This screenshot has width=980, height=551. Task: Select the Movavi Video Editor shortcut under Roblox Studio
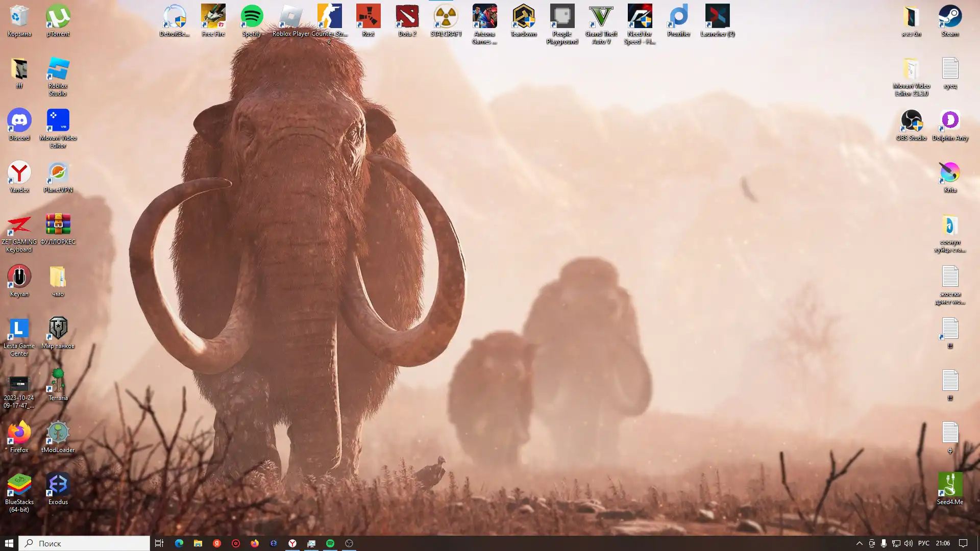click(x=58, y=129)
